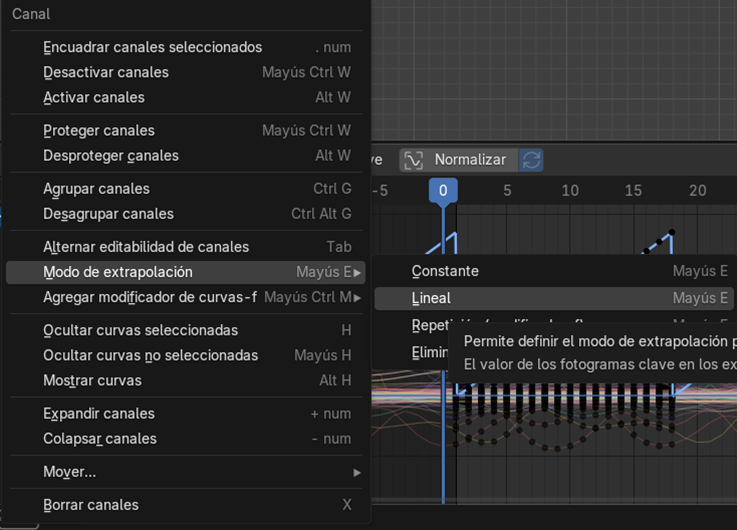Screen dimensions: 737x530
Task: Click Desagrupar canales
Action: [x=186, y=214]
